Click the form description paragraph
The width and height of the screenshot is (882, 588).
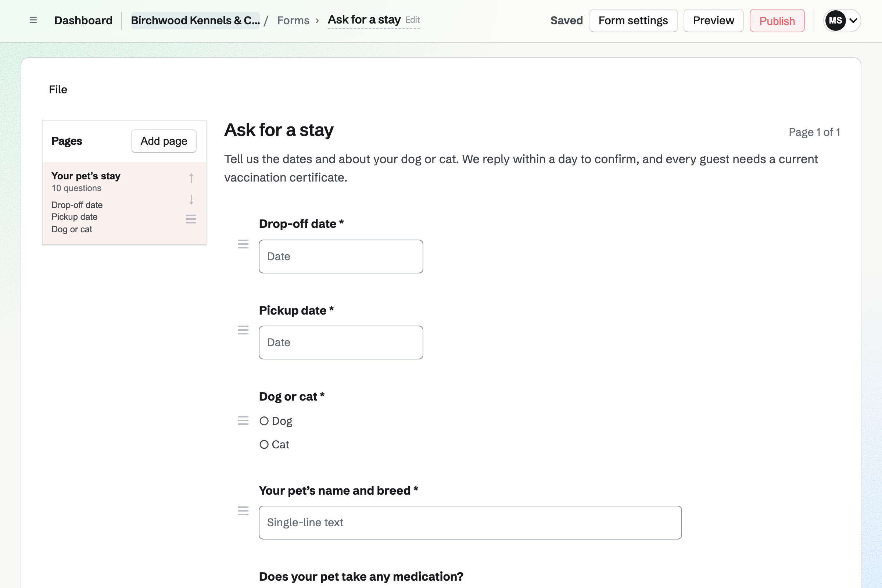(x=521, y=168)
